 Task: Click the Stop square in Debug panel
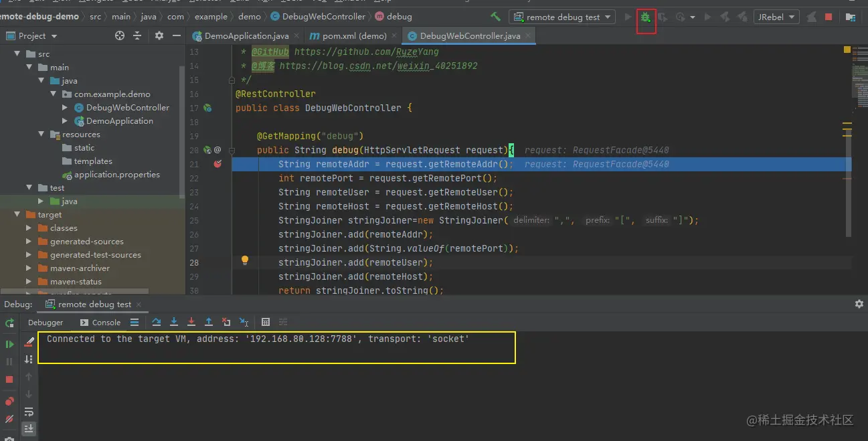[x=9, y=379]
